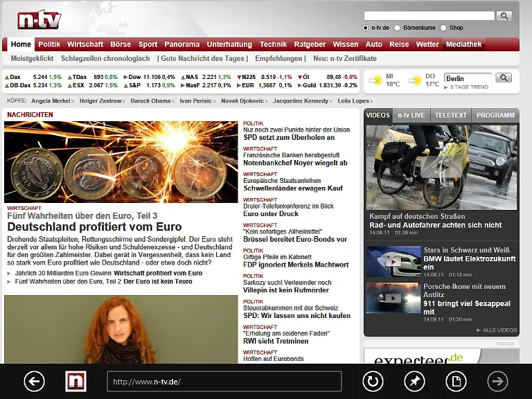The image size is (532, 399).
Task: Click the browser address bar
Action: click(x=224, y=382)
